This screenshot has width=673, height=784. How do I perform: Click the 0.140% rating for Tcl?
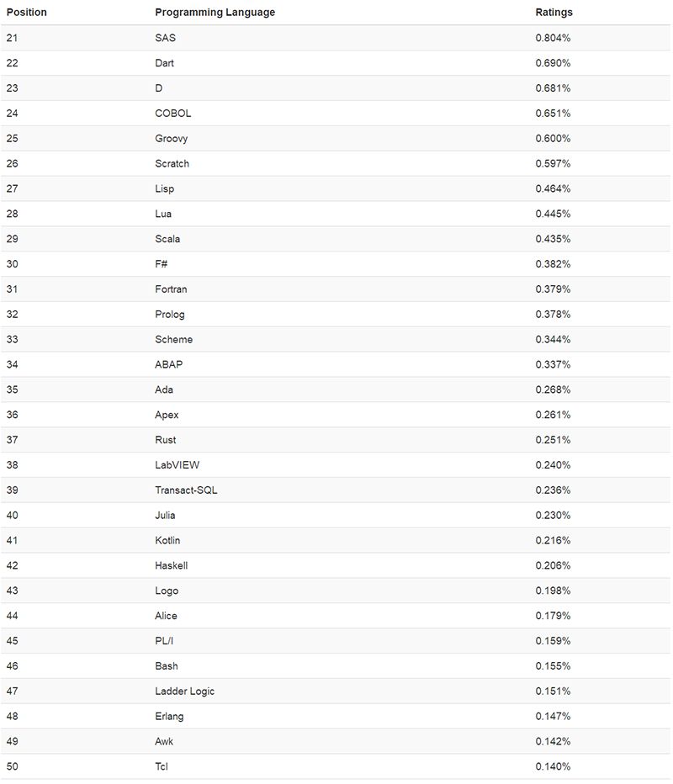[x=553, y=766]
